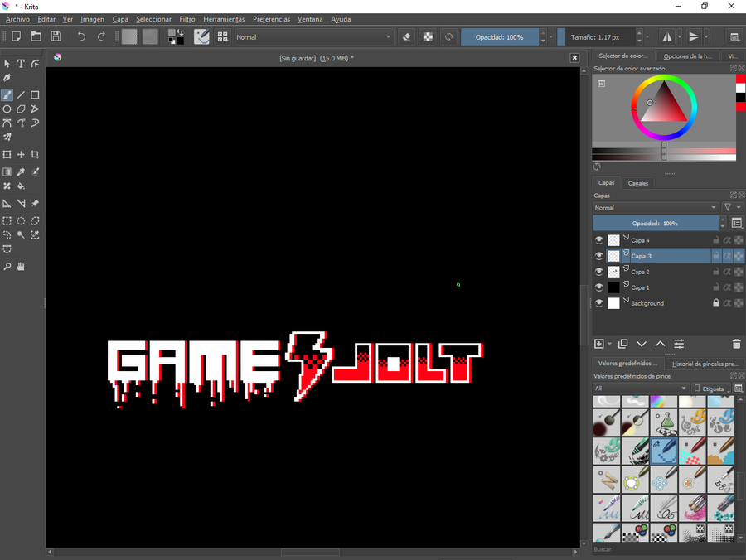
Task: Undo the last action
Action: pyautogui.click(x=81, y=36)
